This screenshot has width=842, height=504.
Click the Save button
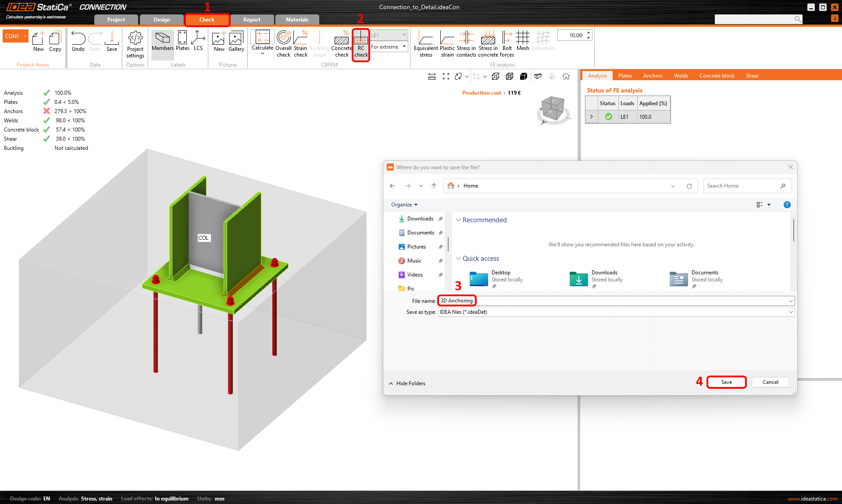[726, 382]
